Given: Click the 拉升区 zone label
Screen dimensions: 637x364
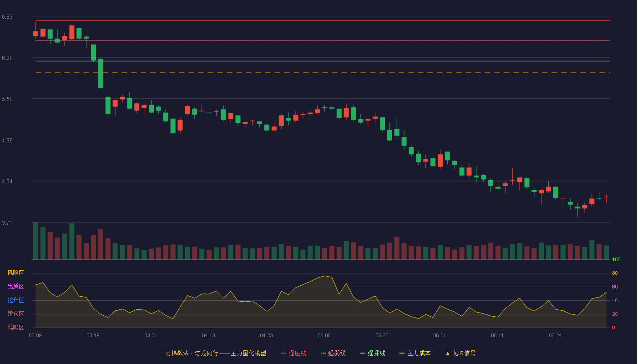Looking at the screenshot, I should point(15,300).
